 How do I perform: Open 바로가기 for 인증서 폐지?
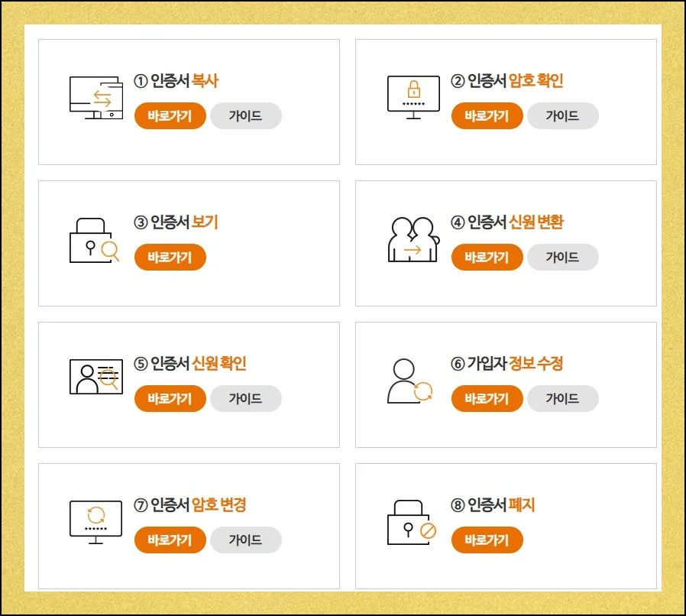(x=487, y=540)
